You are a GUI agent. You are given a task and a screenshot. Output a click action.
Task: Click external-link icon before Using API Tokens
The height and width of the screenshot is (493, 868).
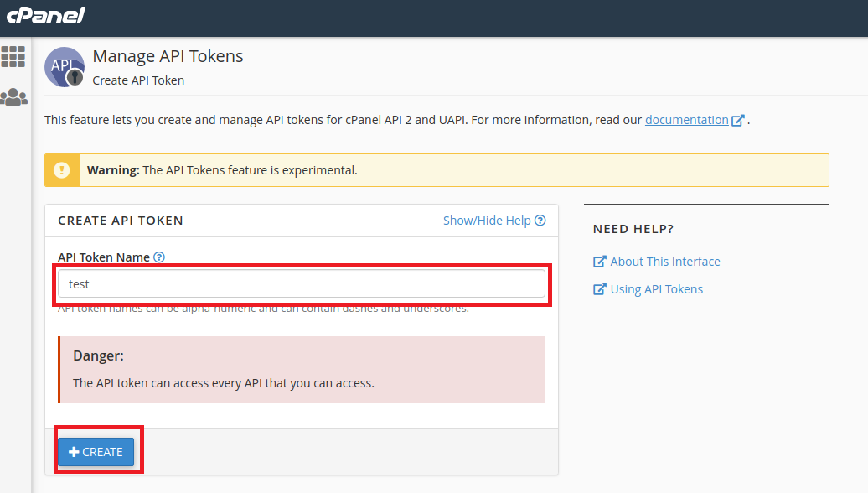click(600, 289)
